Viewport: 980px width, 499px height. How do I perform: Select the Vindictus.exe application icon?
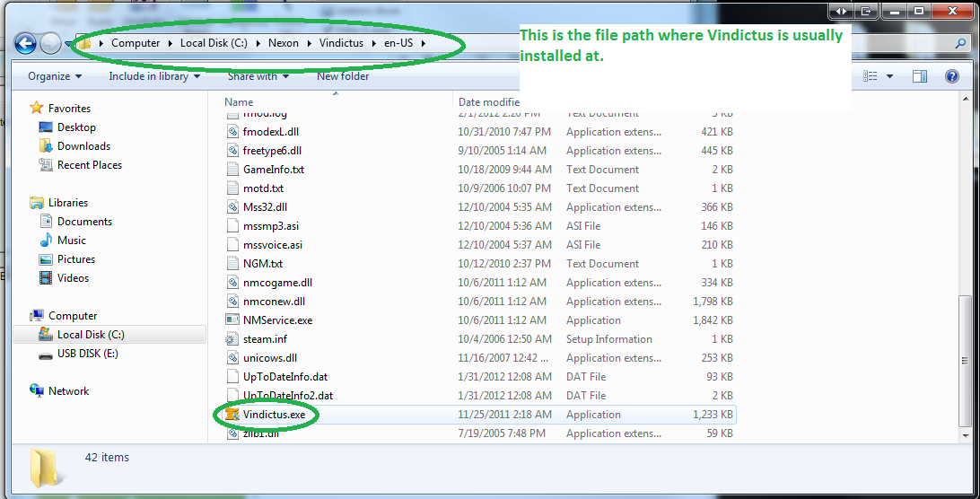tap(232, 414)
